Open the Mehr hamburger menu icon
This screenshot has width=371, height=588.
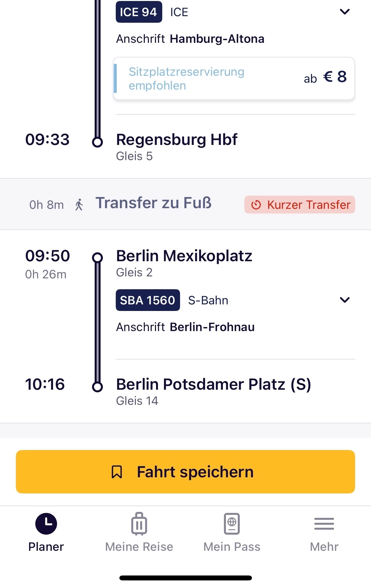coord(324,523)
